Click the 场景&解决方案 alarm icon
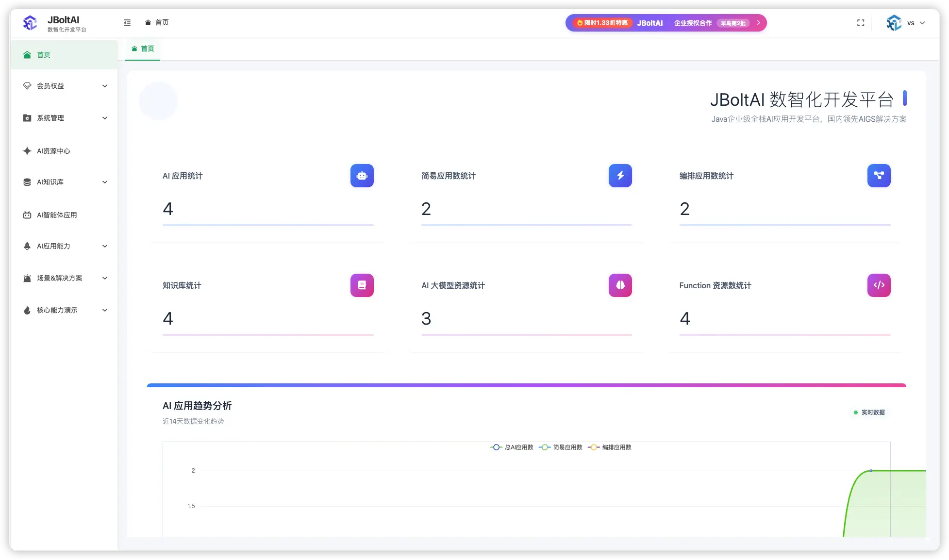This screenshot has height=560, width=949. [x=27, y=278]
